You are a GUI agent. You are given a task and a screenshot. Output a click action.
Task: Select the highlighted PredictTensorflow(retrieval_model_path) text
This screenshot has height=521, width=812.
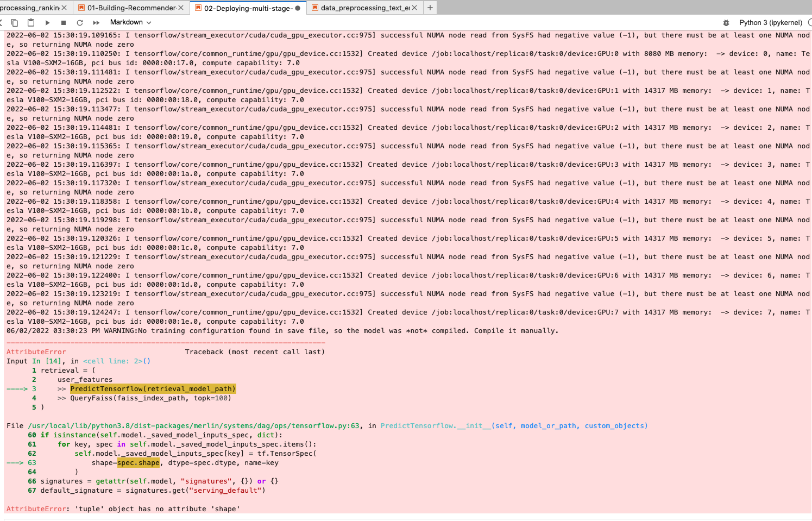[x=153, y=388]
